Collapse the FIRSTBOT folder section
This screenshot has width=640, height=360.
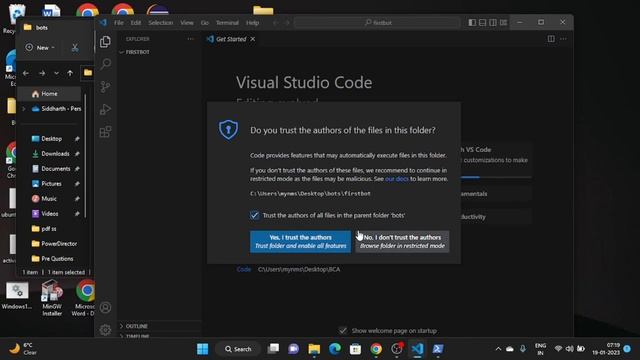[x=160, y=52]
